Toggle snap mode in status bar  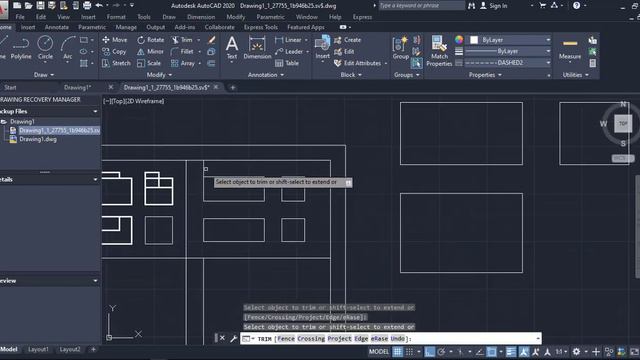pos(409,351)
